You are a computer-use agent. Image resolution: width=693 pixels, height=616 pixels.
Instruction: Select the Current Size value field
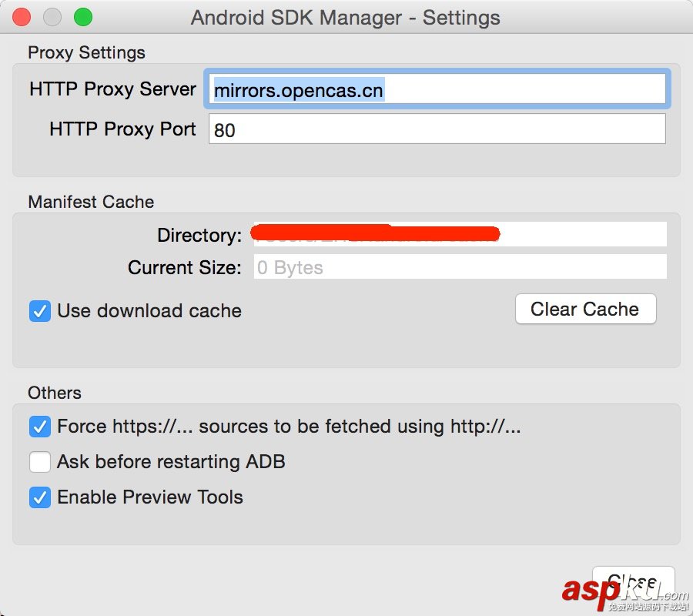[460, 267]
